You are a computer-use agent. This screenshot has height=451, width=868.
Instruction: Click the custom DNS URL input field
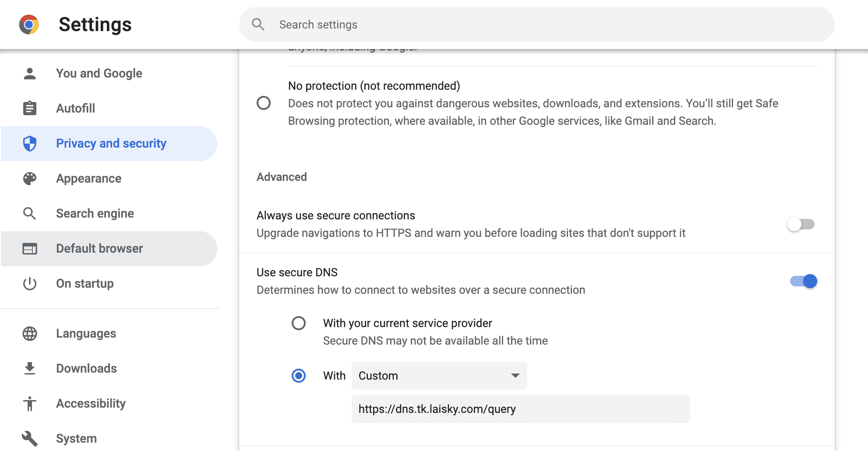[x=520, y=409]
